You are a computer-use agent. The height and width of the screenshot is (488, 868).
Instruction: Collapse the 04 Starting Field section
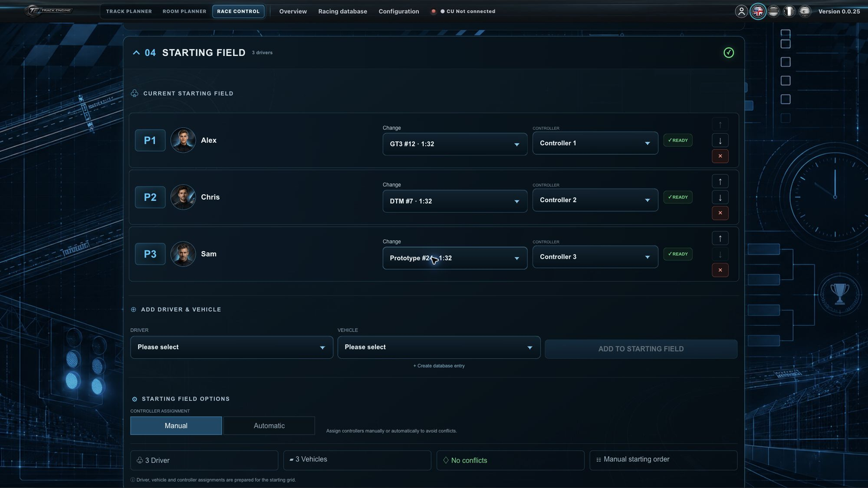(136, 53)
